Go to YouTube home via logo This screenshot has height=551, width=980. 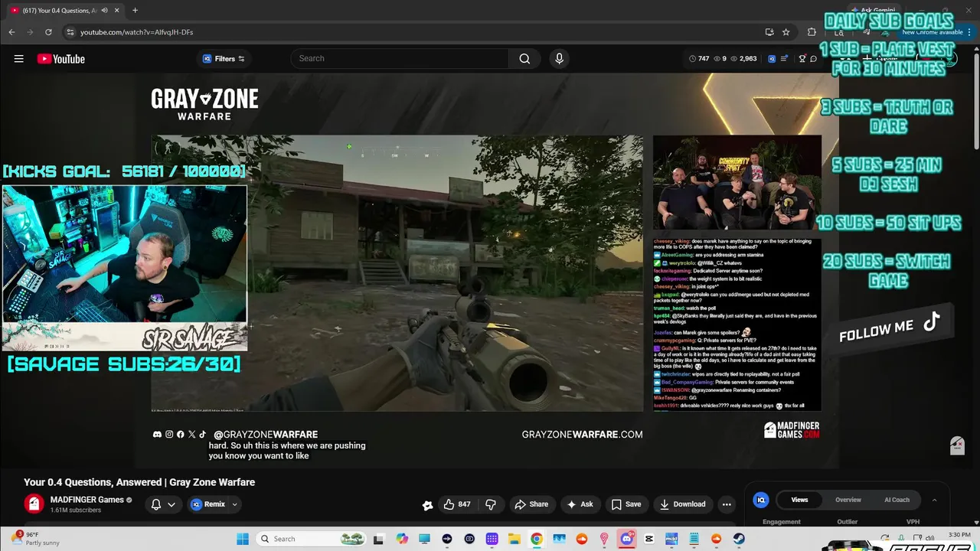[60, 59]
